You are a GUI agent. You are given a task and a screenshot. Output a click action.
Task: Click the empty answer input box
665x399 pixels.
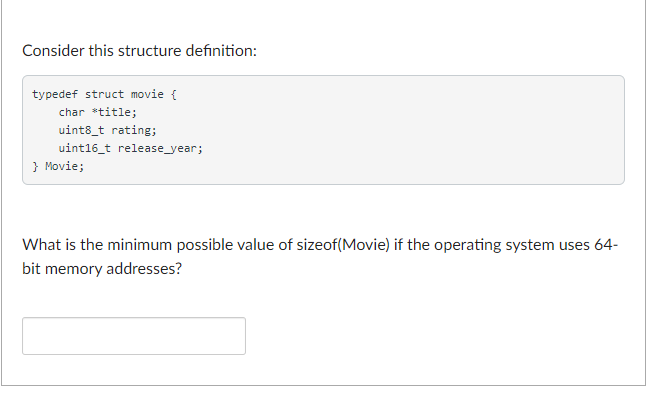[134, 336]
